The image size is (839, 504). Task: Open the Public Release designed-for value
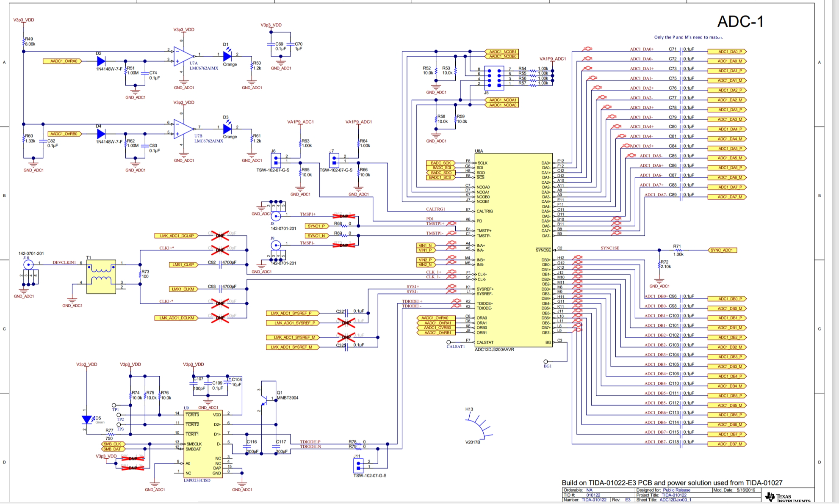(677, 490)
